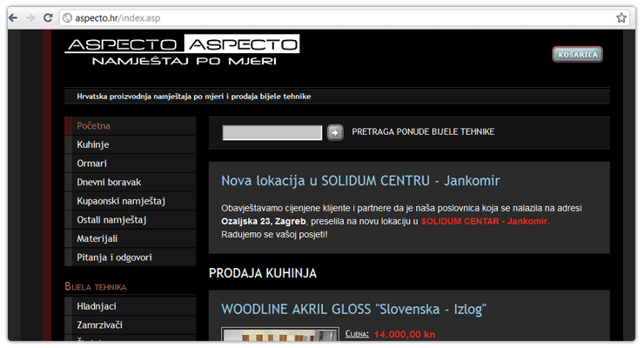Click the Namještaj po mjeri tagline

pos(184,61)
